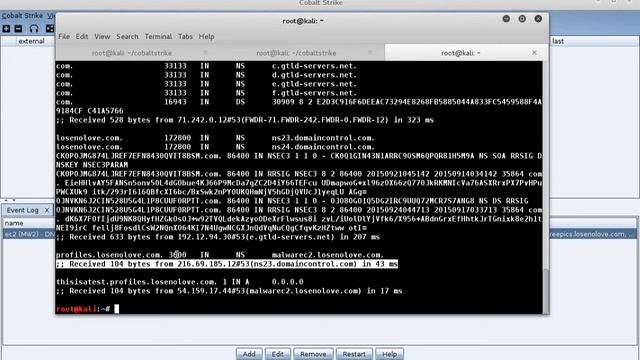Open the terminal View menu
640x360 pixels.
coord(102,36)
